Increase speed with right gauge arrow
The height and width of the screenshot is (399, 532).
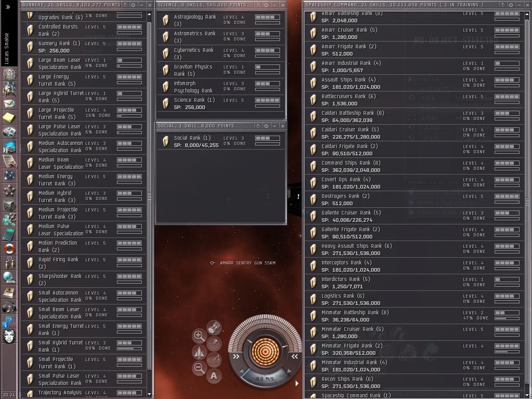(x=289, y=371)
